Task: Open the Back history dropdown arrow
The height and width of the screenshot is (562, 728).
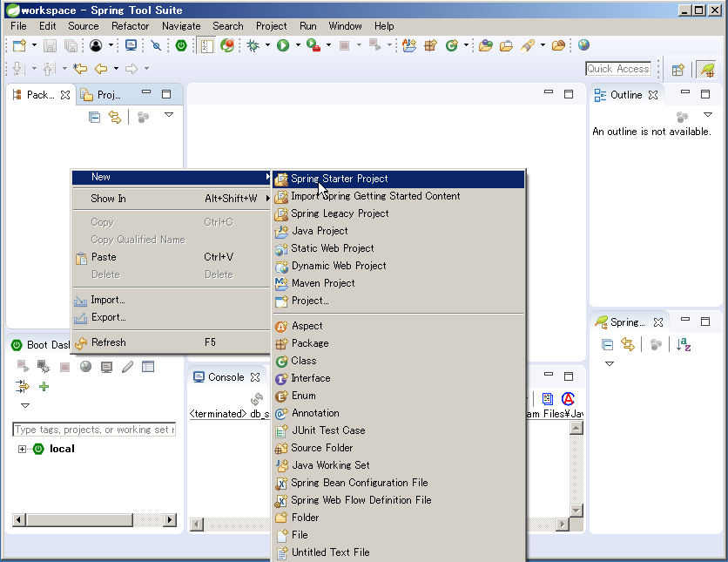Action: click(116, 69)
